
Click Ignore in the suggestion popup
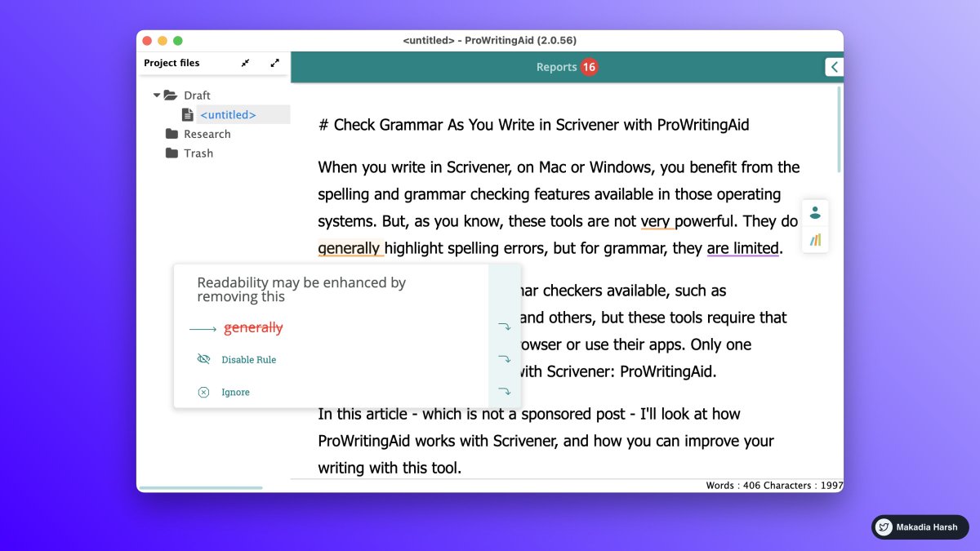[236, 393]
